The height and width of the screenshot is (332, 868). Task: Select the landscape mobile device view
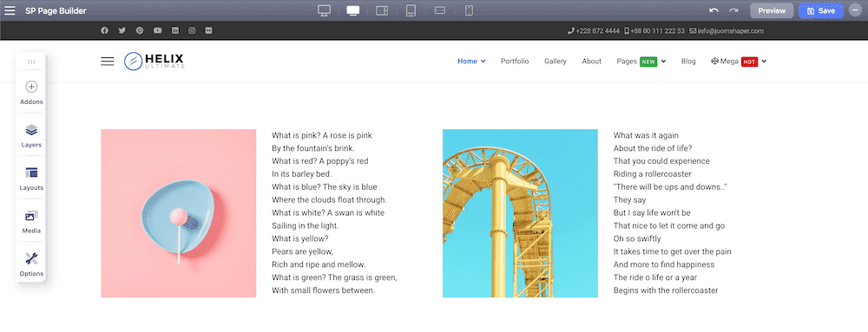(x=440, y=10)
